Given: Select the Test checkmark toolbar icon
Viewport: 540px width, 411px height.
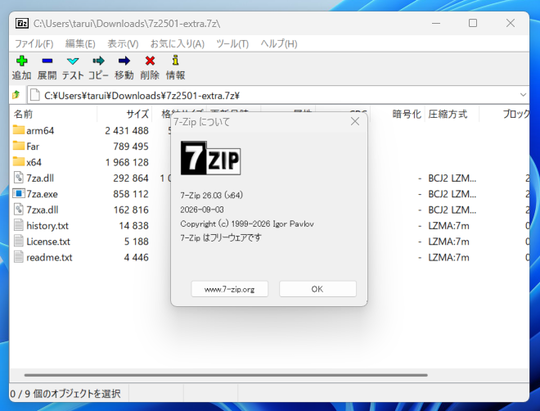Looking at the screenshot, I should coord(73,61).
